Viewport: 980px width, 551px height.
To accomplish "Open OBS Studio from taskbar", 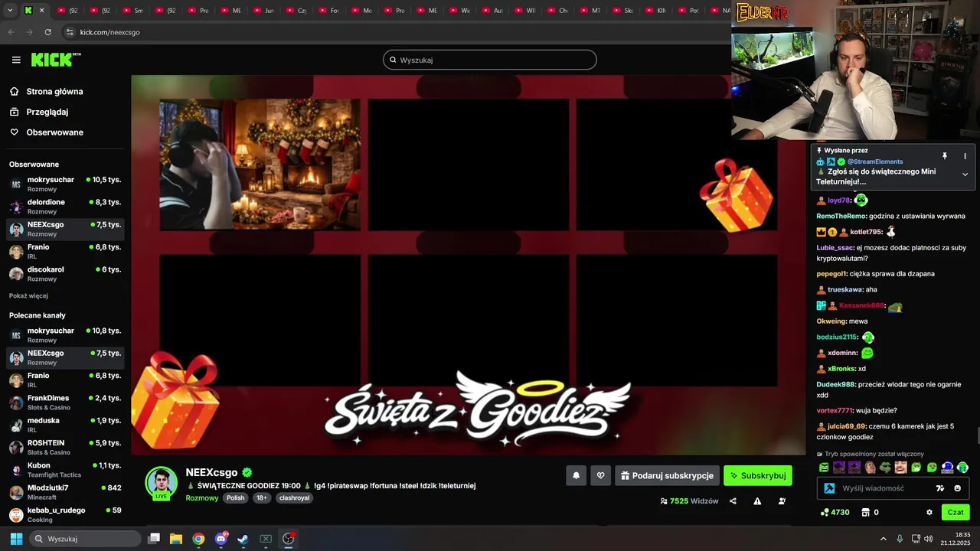I will coord(289,539).
